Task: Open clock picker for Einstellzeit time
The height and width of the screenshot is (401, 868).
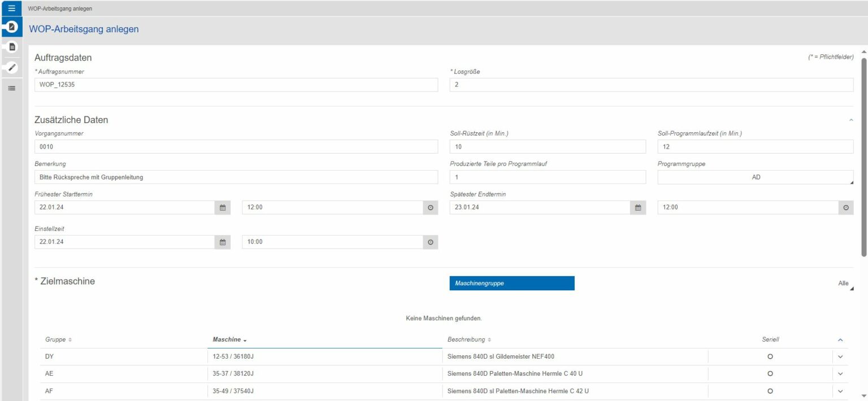Action: pos(430,242)
